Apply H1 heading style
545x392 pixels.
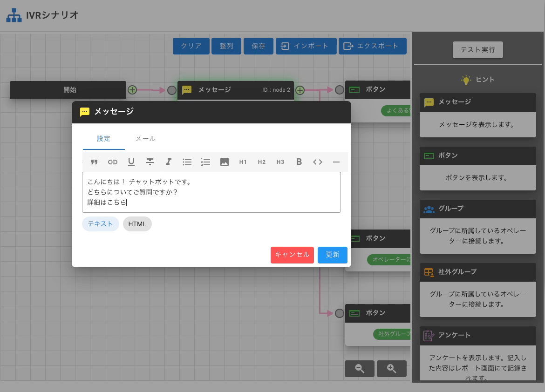[243, 162]
